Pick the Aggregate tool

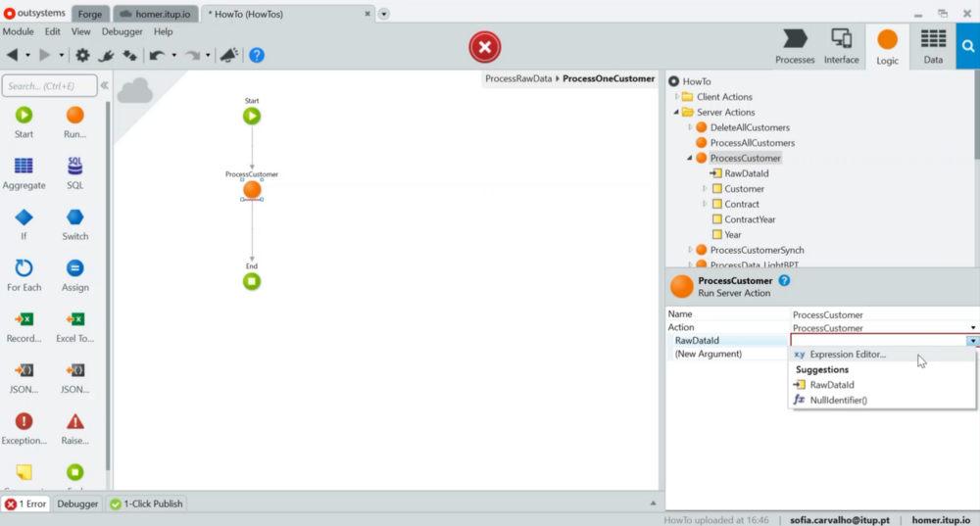(x=24, y=173)
